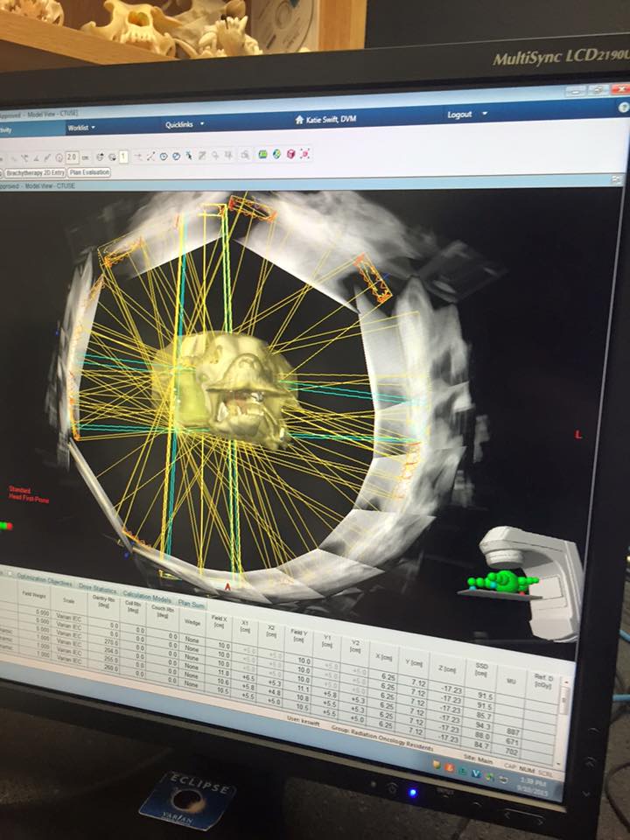Switch to the Brachytherapy 2D Entry tab
The height and width of the screenshot is (840, 630).
(x=33, y=173)
